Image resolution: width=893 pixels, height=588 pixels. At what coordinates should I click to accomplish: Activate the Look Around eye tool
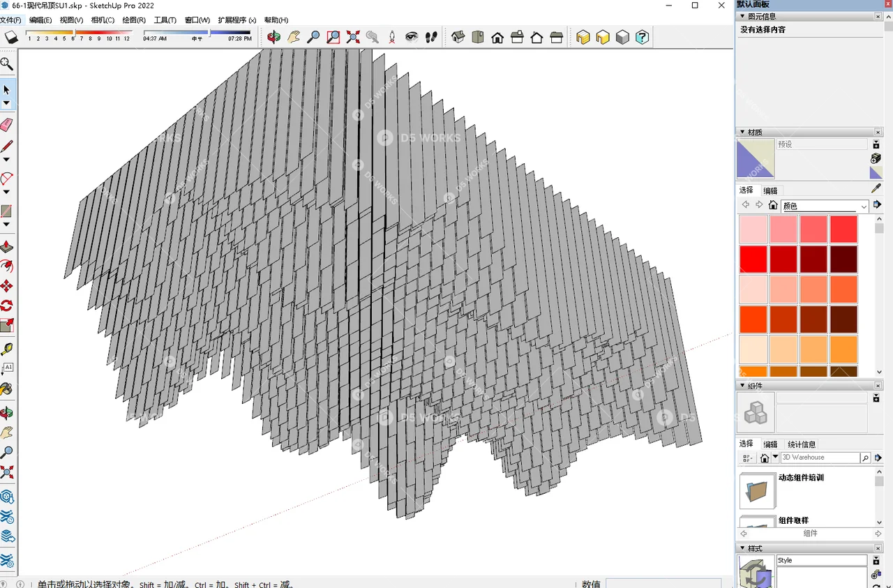(411, 37)
